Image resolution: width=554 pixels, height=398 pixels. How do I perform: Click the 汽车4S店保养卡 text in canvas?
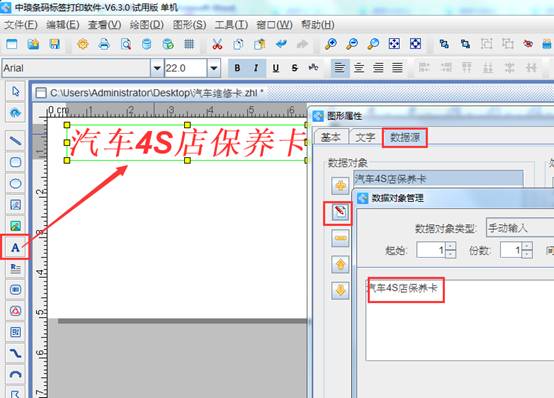click(187, 142)
